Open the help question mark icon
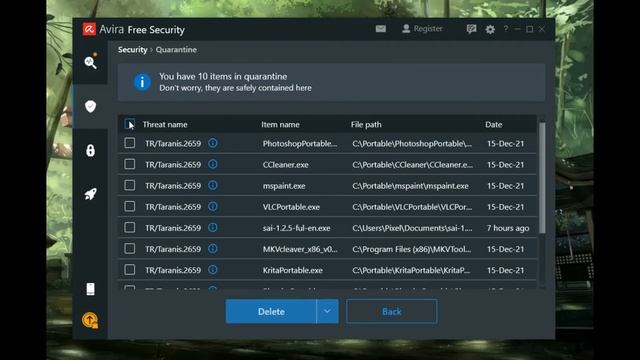 pyautogui.click(x=506, y=29)
